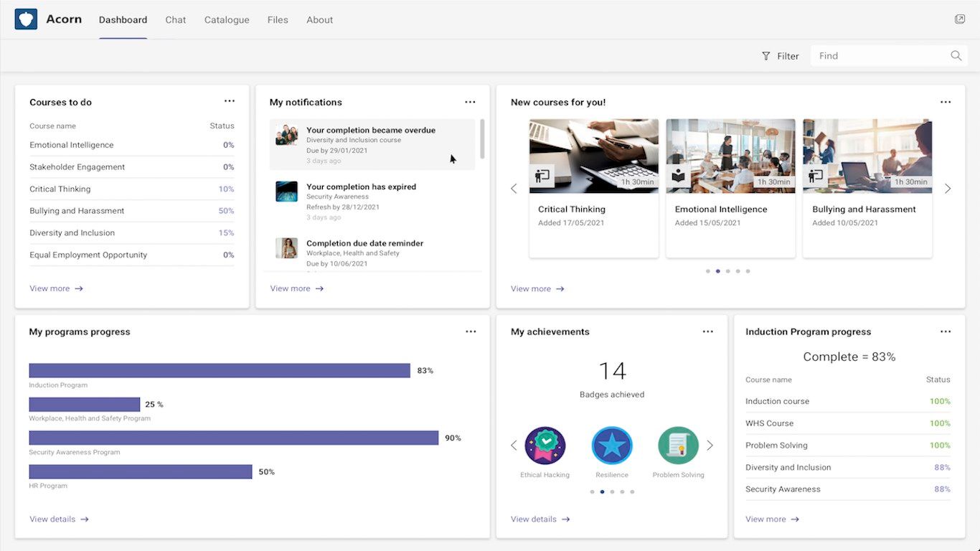Click the HR Program progress bar
This screenshot has height=551, width=980.
[x=141, y=471]
